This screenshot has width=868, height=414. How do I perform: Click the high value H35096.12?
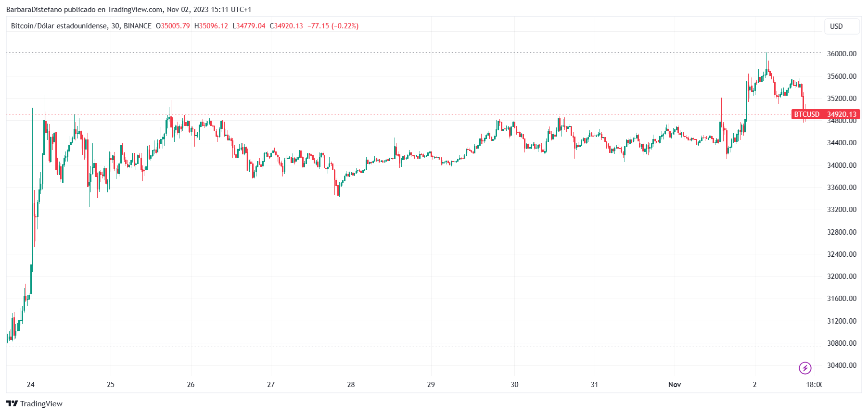pos(211,26)
